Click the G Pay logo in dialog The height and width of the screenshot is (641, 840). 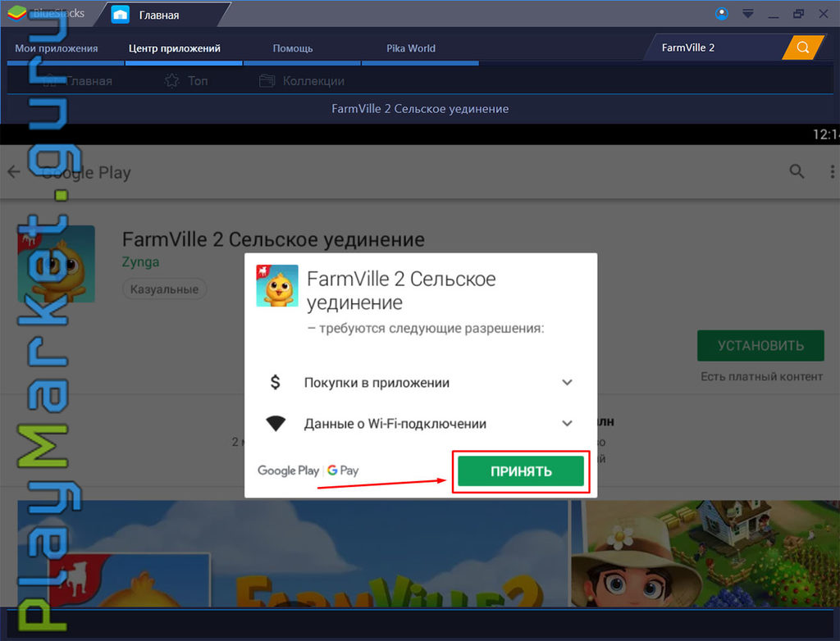(x=343, y=471)
